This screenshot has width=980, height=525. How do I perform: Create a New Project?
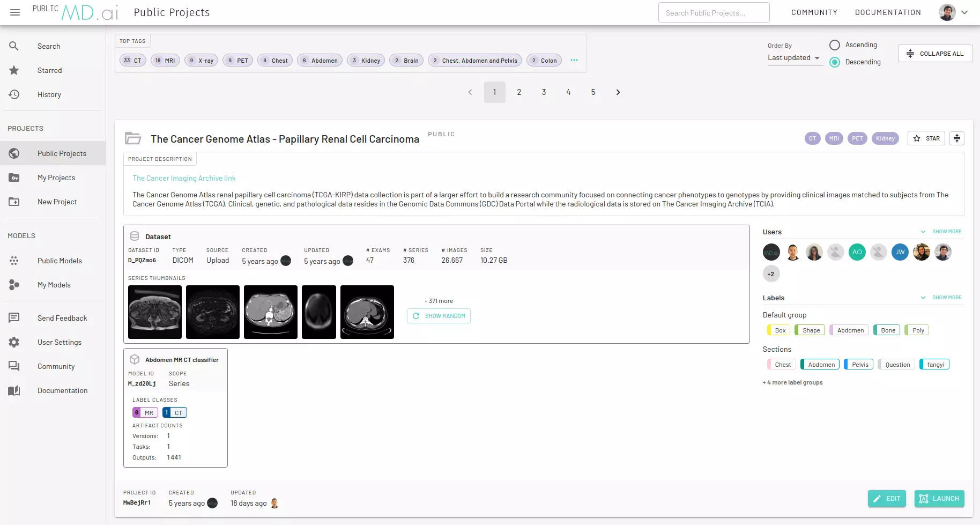click(57, 202)
